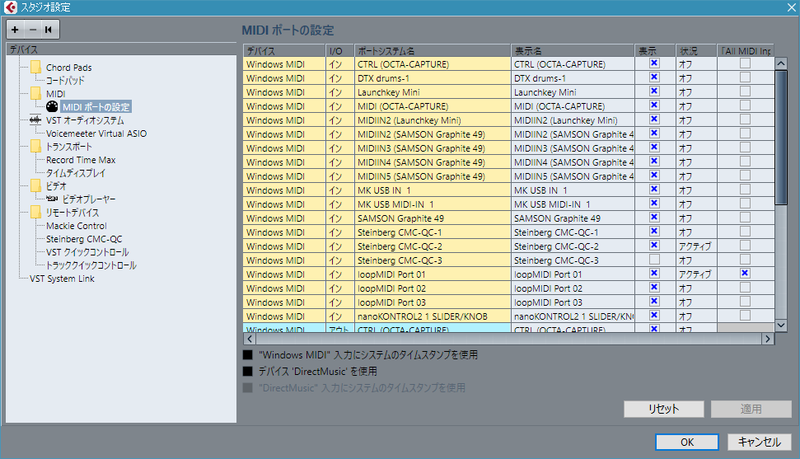Click the ビデオプレーヤー icon
This screenshot has height=459, width=800.
(x=52, y=199)
